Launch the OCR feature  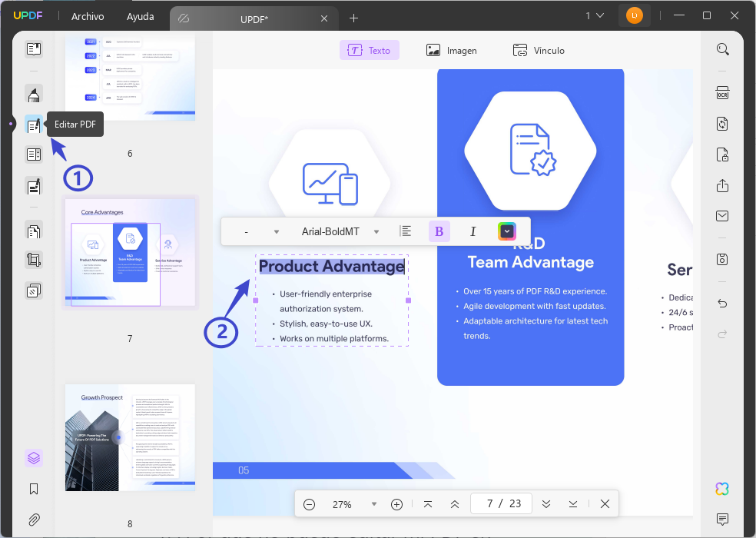tap(722, 92)
